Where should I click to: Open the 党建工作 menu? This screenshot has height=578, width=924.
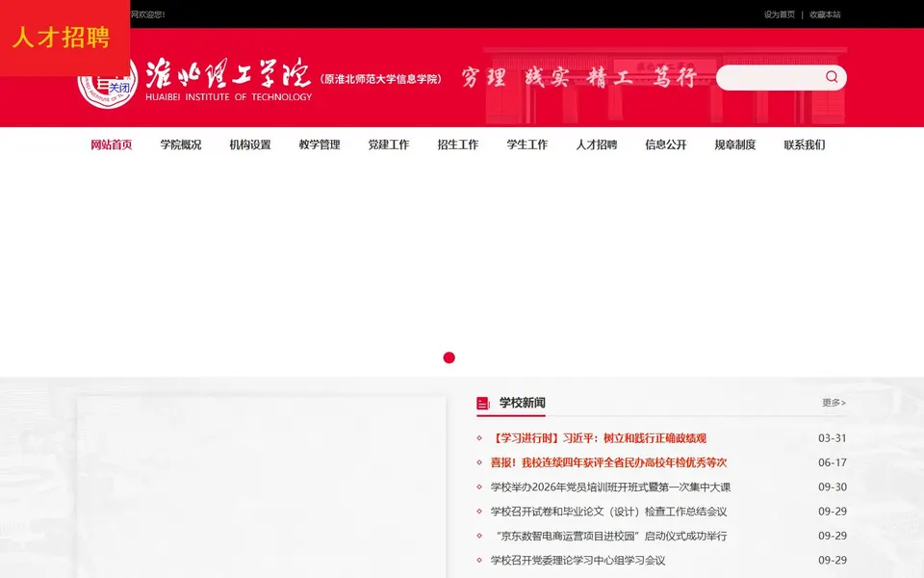click(x=389, y=144)
